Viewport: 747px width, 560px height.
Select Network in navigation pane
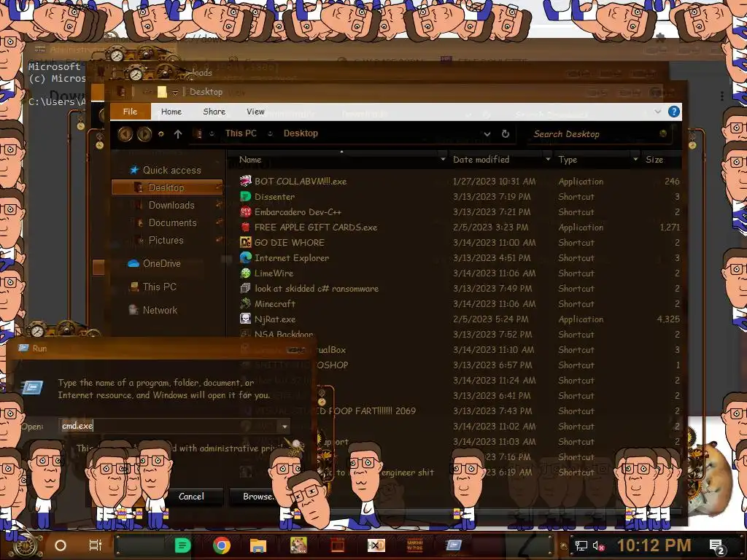point(160,310)
